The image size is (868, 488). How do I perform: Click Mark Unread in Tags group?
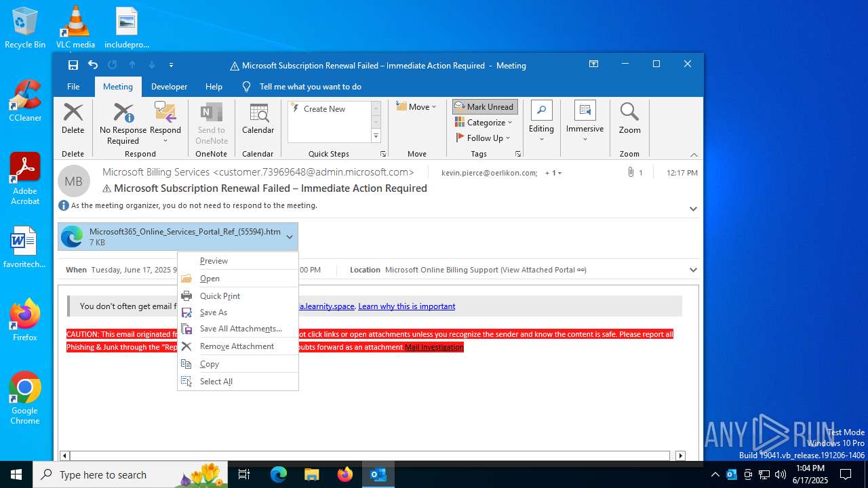tap(485, 107)
